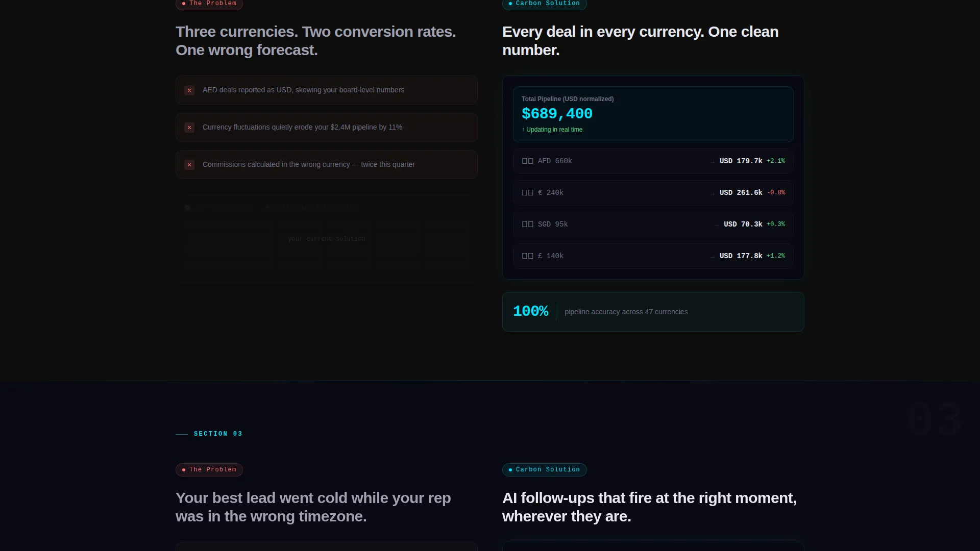
Task: Click the -0.8% change indicator
Action: pyautogui.click(x=776, y=193)
